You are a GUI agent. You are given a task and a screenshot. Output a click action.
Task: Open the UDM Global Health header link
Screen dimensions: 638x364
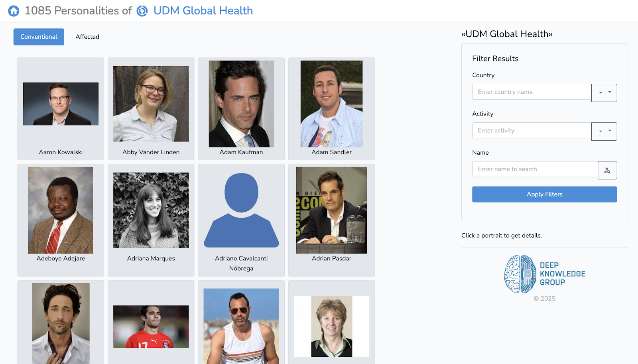203,11
